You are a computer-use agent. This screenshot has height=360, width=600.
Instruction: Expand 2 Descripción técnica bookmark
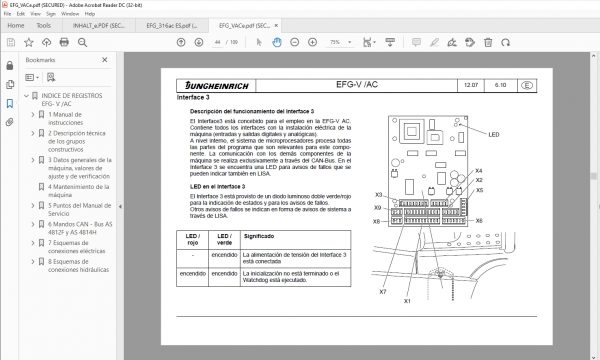tap(33, 133)
